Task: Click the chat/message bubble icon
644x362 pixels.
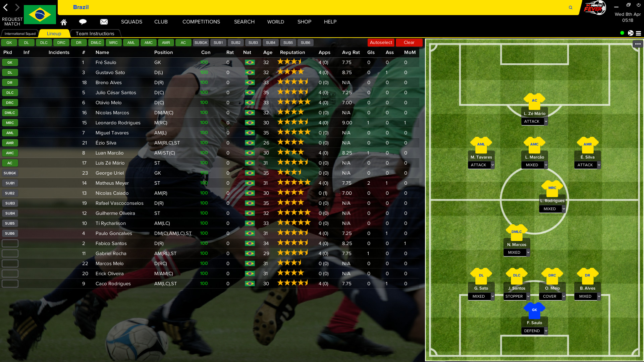Action: (83, 22)
